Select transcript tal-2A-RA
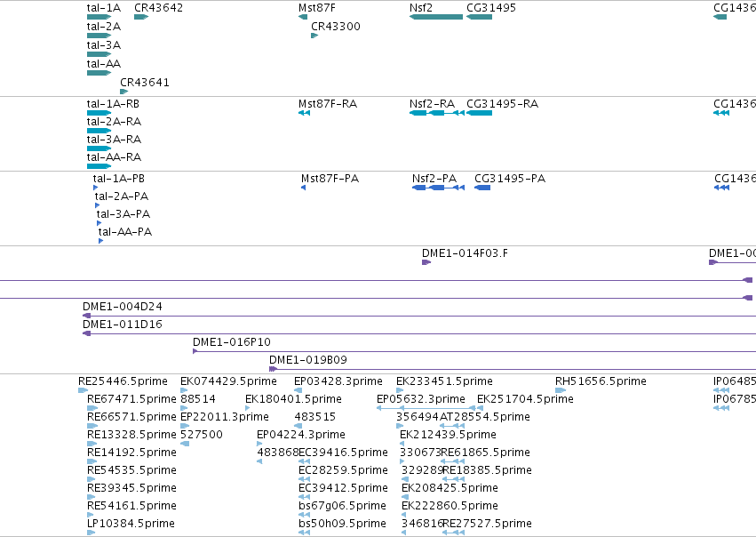This screenshot has width=756, height=537. [x=99, y=131]
